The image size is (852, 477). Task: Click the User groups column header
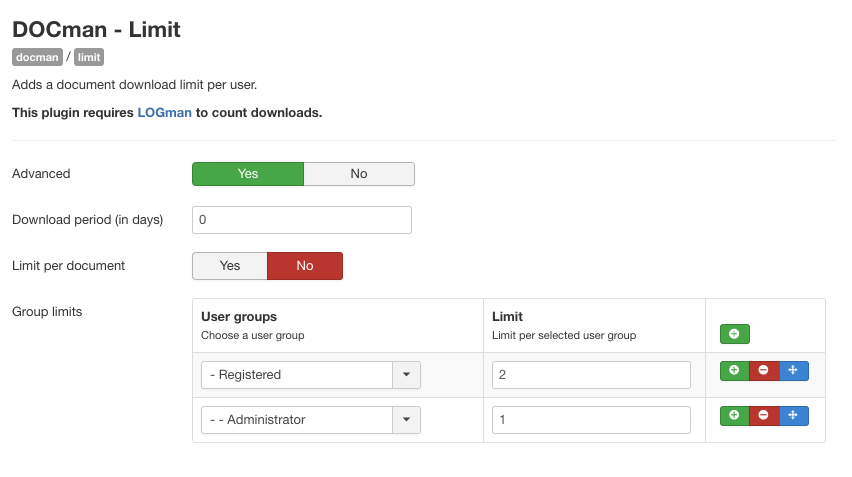[x=239, y=317]
